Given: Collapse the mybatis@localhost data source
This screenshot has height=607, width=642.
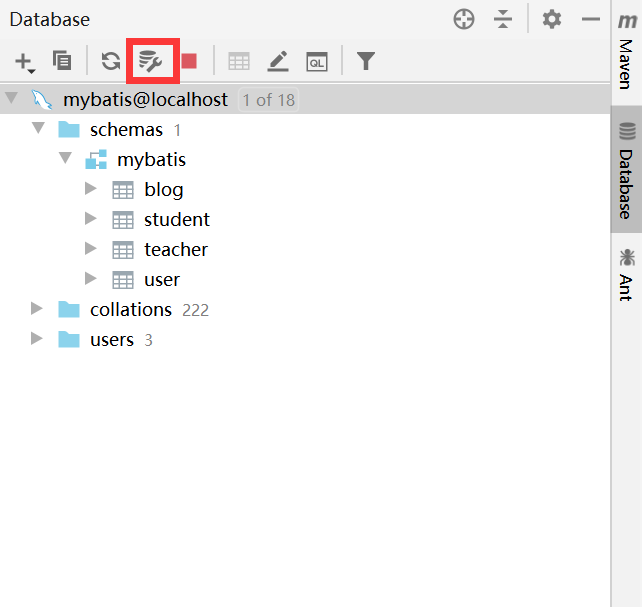Looking at the screenshot, I should pyautogui.click(x=11, y=98).
